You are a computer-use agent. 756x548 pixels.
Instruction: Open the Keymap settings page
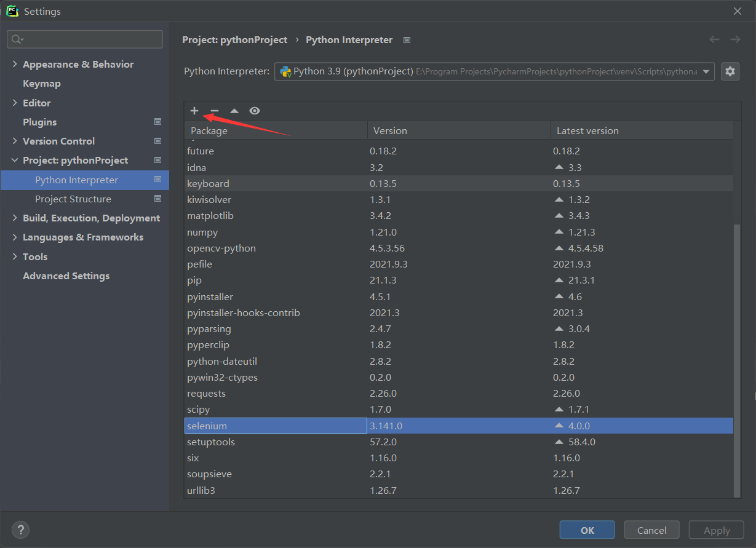41,83
